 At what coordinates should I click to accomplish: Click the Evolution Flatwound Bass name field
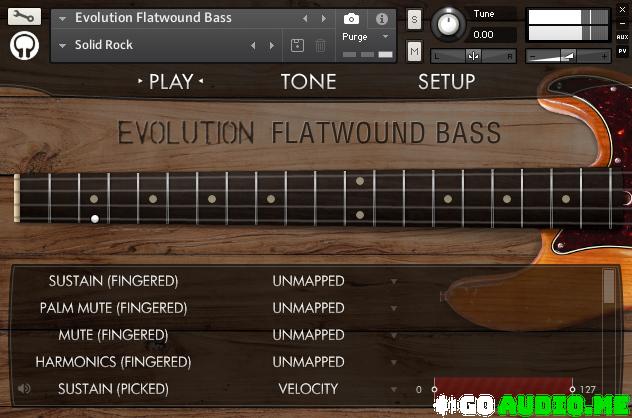pos(154,18)
